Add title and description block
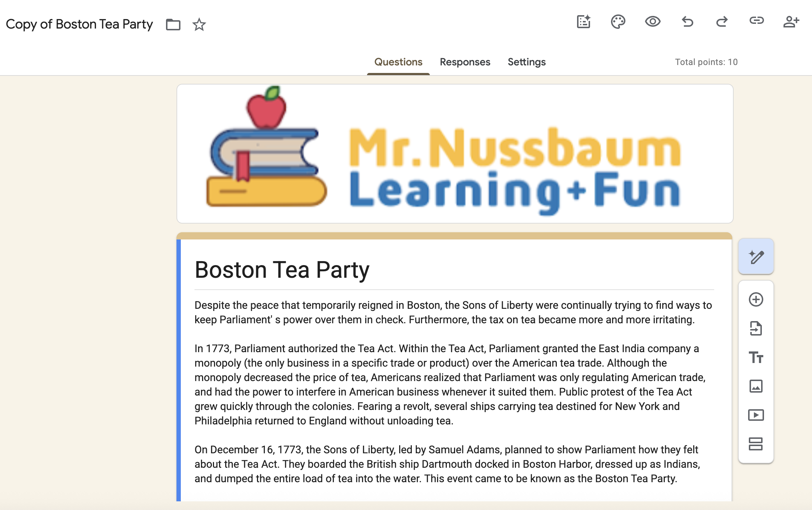Screen dimensions: 812x510 (756, 357)
